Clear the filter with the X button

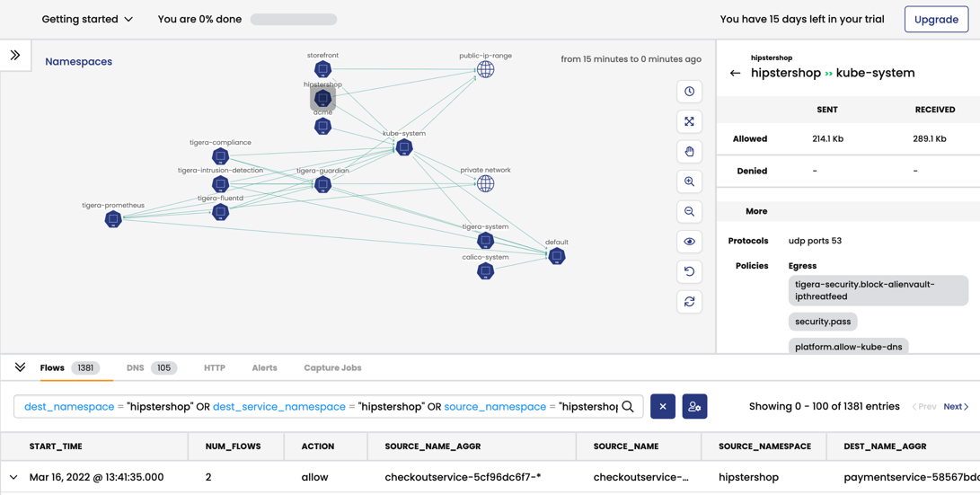pos(663,407)
